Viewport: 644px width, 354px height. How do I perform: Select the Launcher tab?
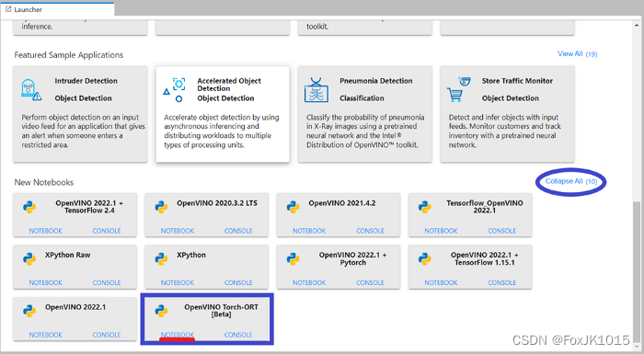pos(57,9)
